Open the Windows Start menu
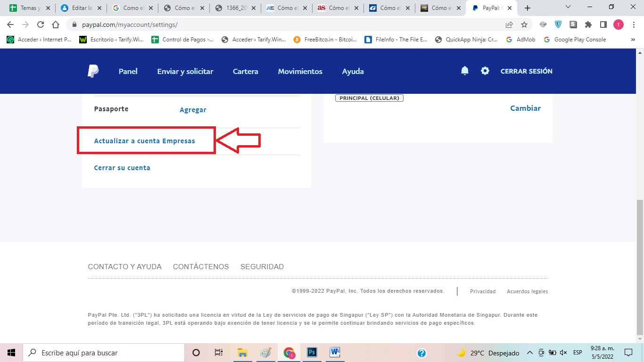This screenshot has height=362, width=644. click(11, 353)
